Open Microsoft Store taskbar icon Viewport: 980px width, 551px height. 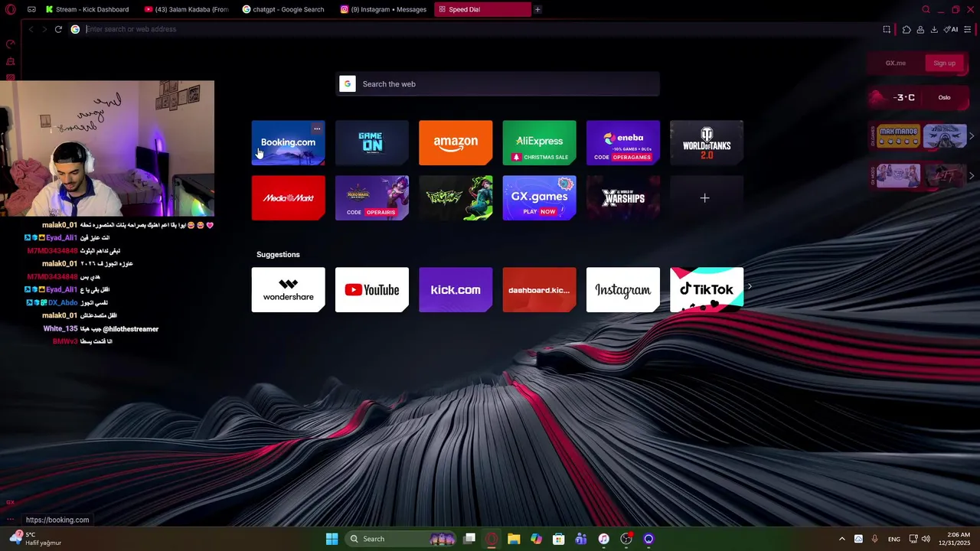(559, 539)
